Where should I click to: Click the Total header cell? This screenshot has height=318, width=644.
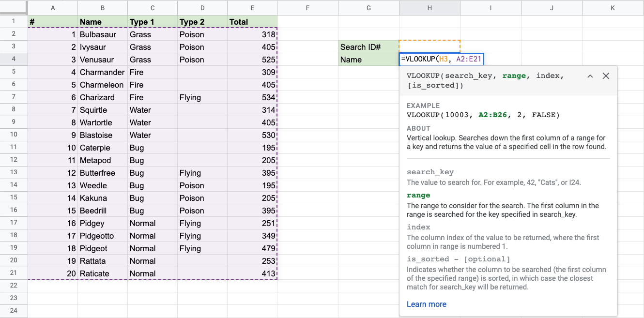tap(252, 22)
